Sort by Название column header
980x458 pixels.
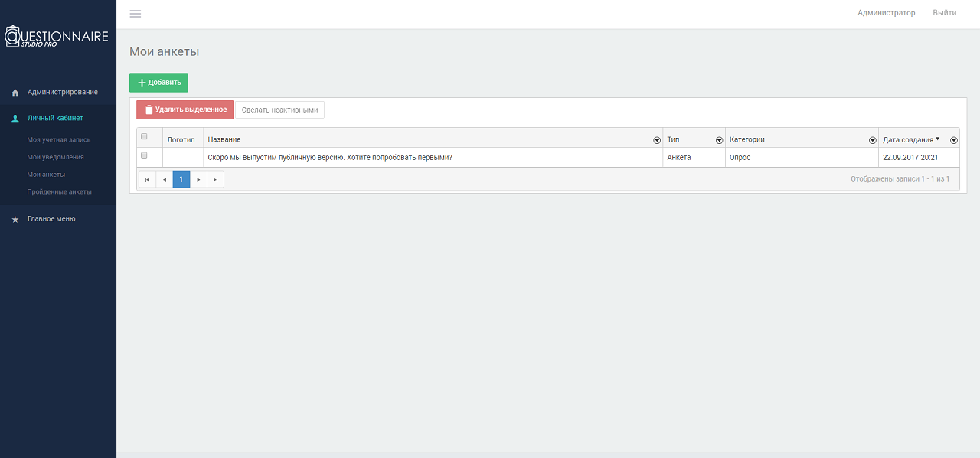tap(224, 139)
